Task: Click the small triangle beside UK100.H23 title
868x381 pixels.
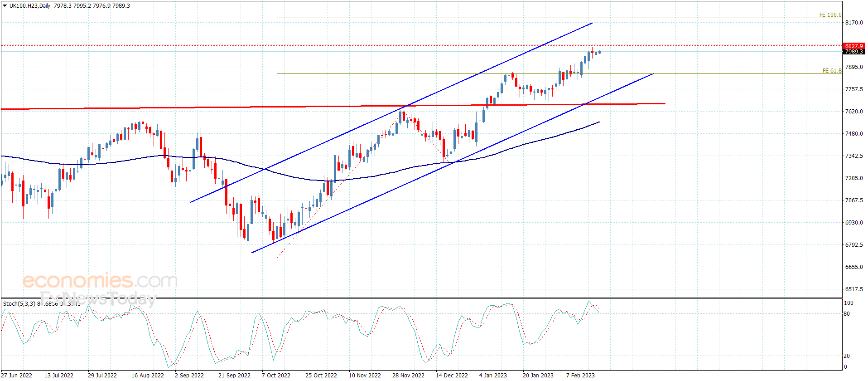Action: pos(5,6)
